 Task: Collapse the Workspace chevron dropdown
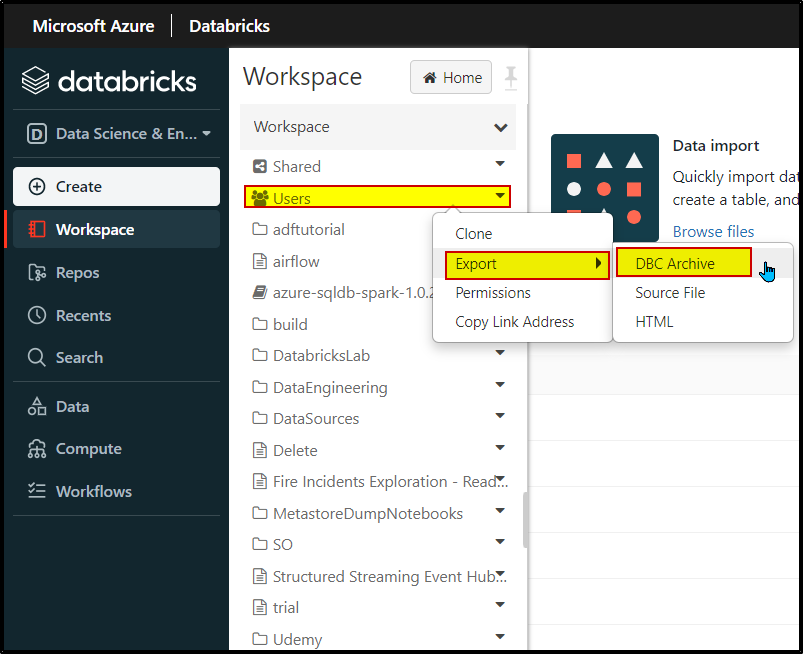click(x=500, y=128)
